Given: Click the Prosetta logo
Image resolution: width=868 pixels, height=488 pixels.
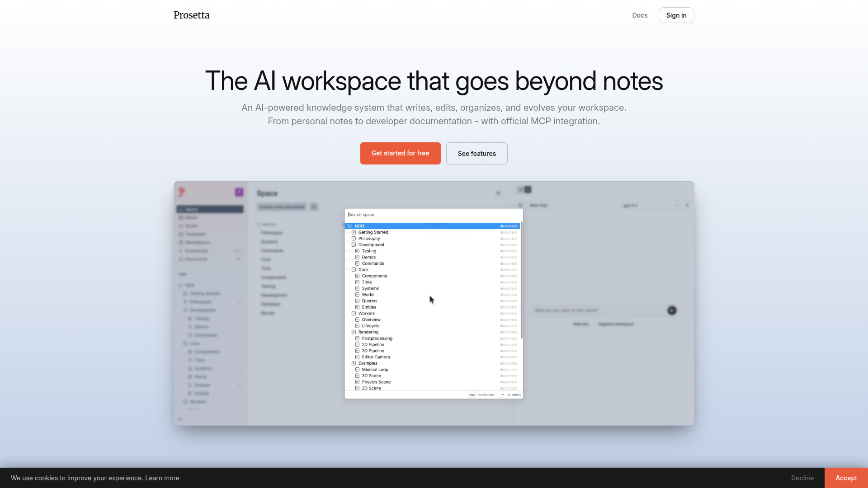Looking at the screenshot, I should (191, 15).
